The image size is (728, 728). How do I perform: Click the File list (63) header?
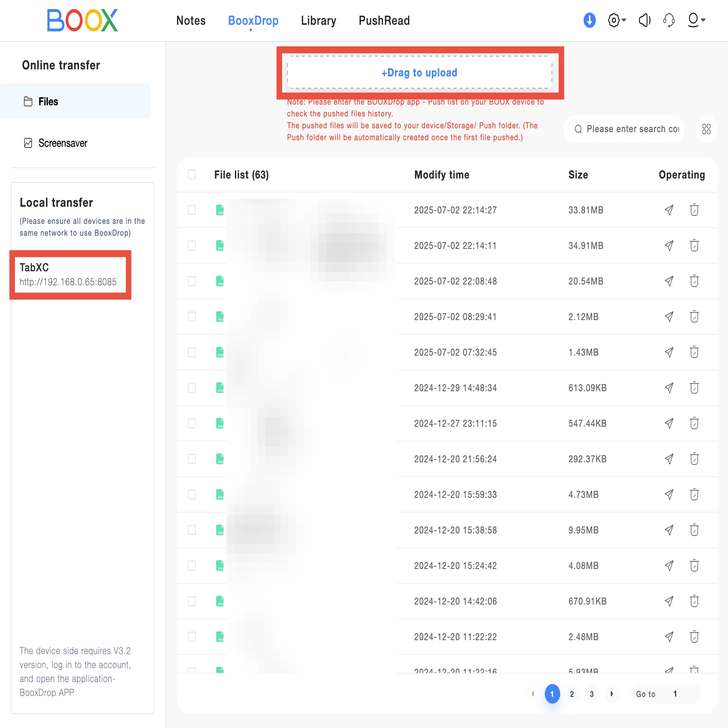click(x=241, y=174)
